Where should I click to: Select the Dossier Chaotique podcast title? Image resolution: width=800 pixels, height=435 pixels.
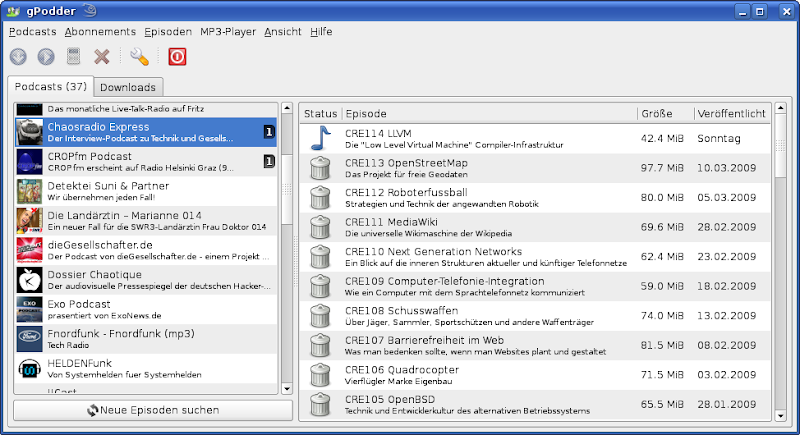click(94, 275)
